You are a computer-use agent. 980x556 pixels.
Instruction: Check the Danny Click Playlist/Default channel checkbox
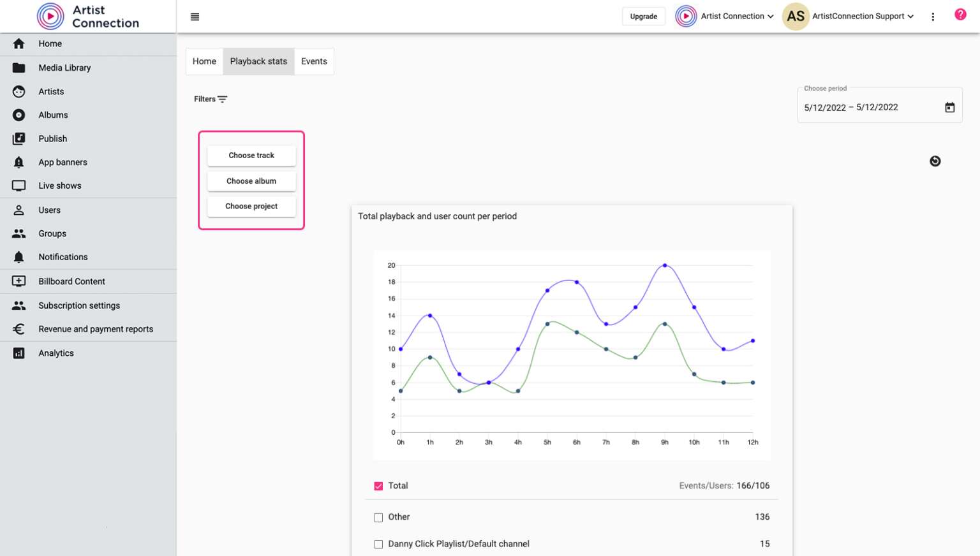(378, 544)
